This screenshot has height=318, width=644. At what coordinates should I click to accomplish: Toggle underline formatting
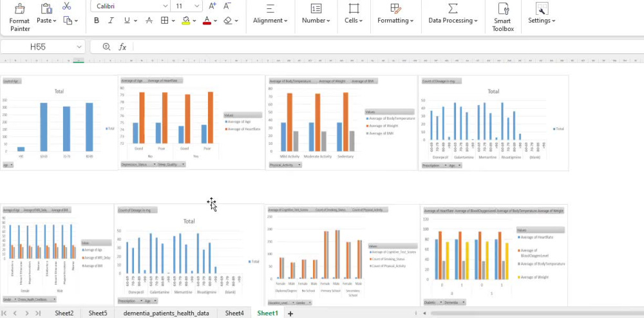pos(126,21)
